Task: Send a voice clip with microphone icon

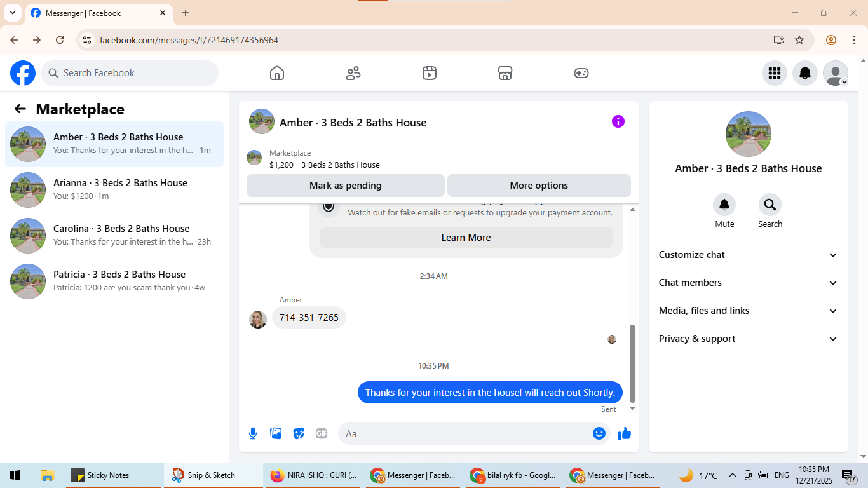Action: 253,433
